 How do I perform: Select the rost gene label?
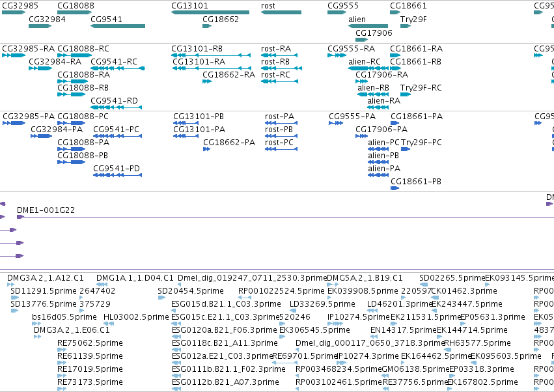[x=268, y=6]
